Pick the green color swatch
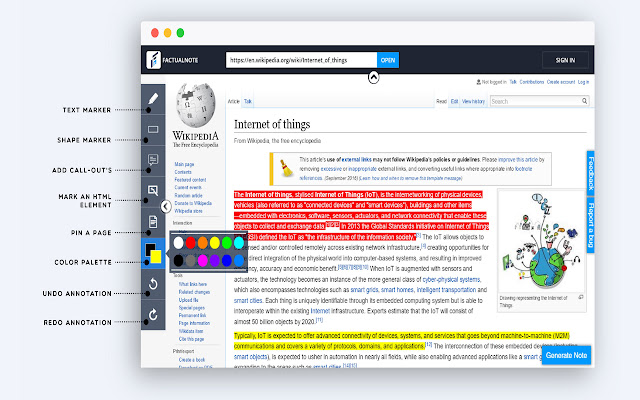Image resolution: width=640 pixels, height=400 pixels. click(227, 243)
